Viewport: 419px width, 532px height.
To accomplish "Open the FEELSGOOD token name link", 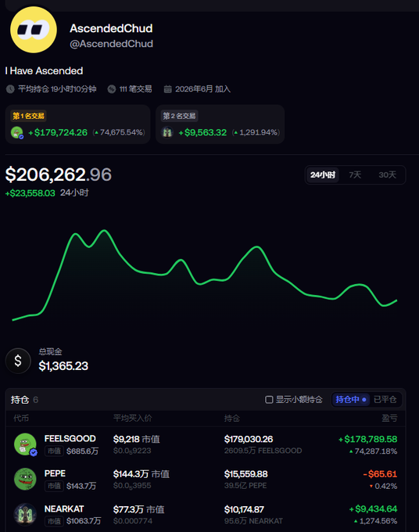I will point(70,438).
